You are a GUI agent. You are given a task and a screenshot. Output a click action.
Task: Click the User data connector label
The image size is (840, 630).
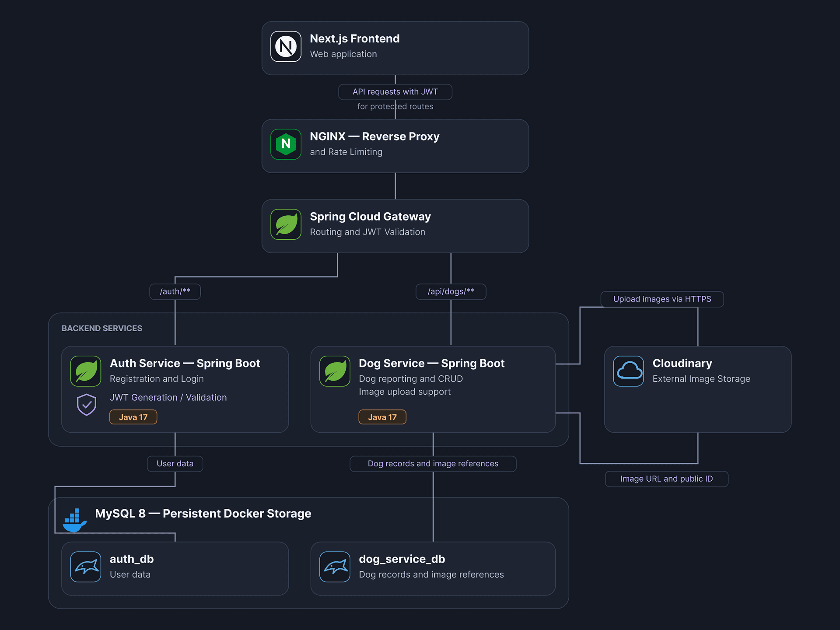tap(175, 464)
